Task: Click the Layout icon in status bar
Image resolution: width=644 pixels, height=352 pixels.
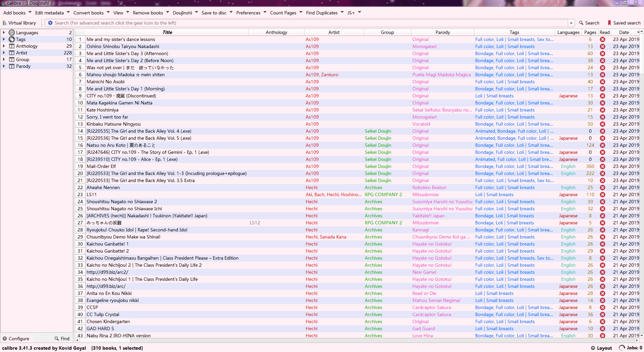Action: [x=593, y=348]
